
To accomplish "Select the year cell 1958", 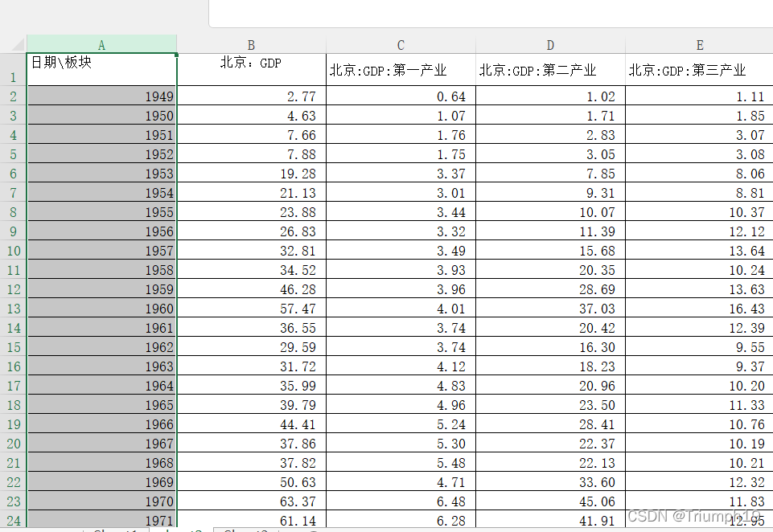I will click(102, 270).
